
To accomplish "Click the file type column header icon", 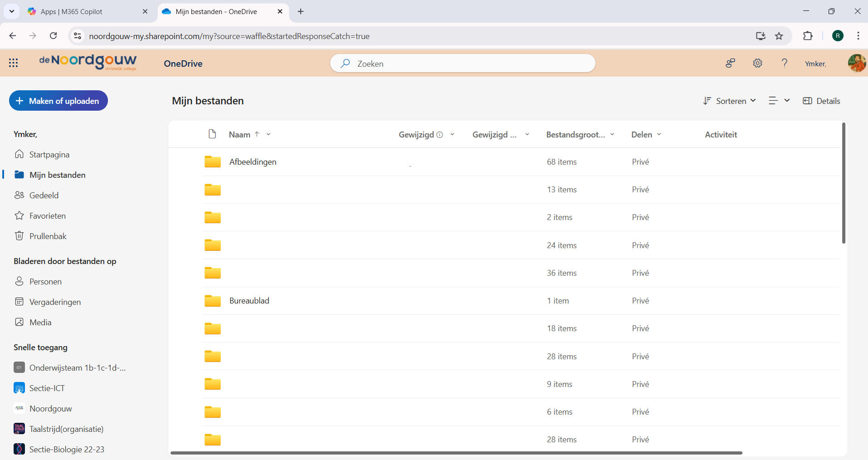I will [212, 134].
